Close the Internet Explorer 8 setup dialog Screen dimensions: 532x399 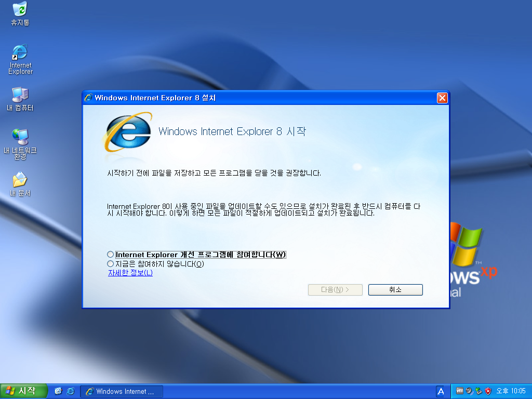click(442, 98)
